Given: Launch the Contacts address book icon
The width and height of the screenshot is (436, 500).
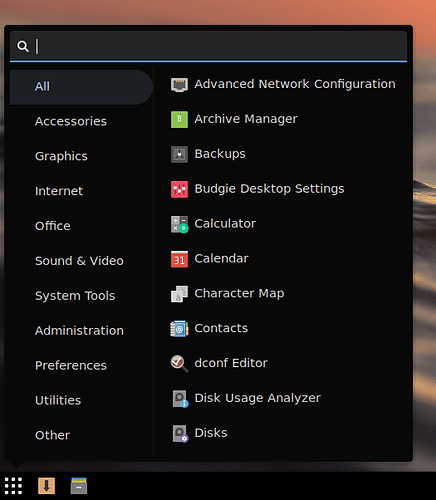Looking at the screenshot, I should [179, 329].
